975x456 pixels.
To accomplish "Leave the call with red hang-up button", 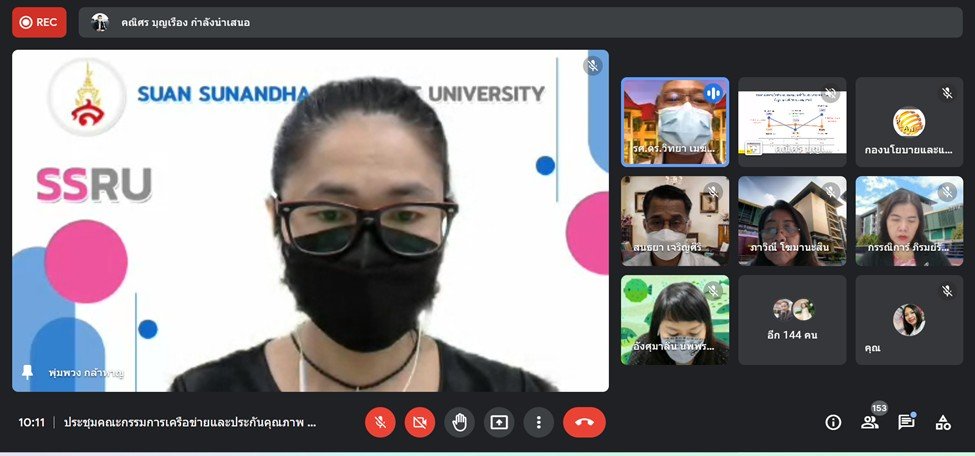I will tap(584, 422).
